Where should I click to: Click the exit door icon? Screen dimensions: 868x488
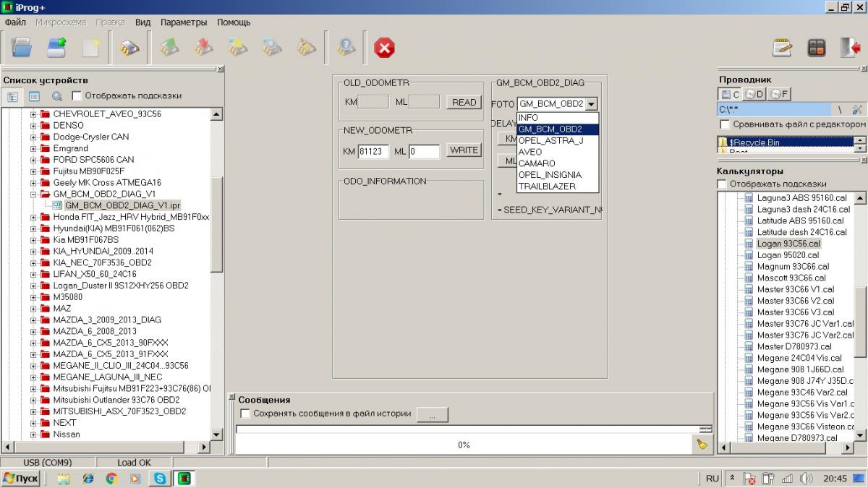tap(851, 48)
